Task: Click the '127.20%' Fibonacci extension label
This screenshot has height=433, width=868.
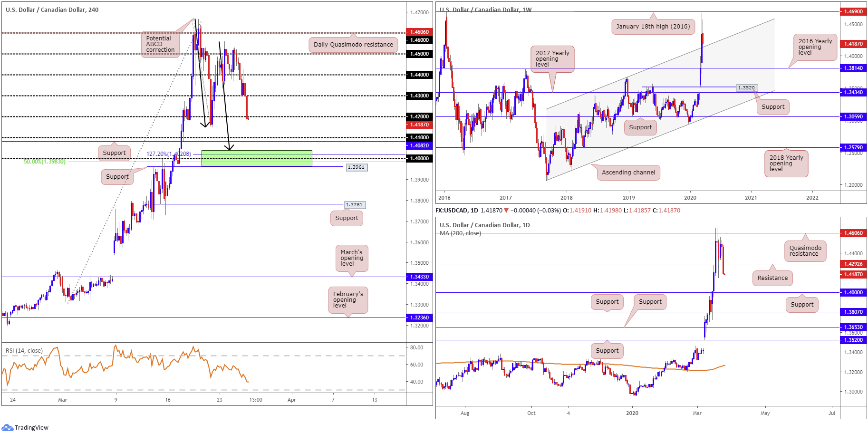Action: [x=169, y=154]
